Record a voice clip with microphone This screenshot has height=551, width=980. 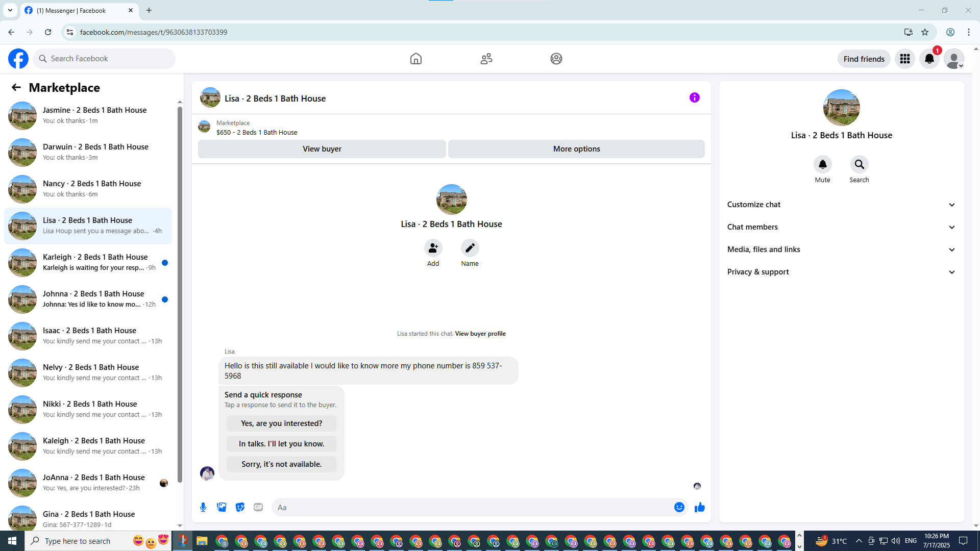click(203, 507)
